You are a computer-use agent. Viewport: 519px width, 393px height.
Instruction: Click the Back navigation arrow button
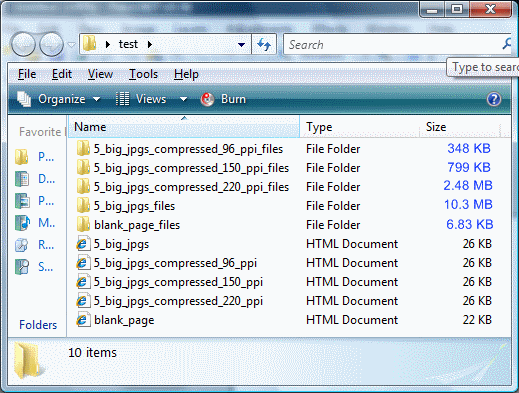coord(23,44)
